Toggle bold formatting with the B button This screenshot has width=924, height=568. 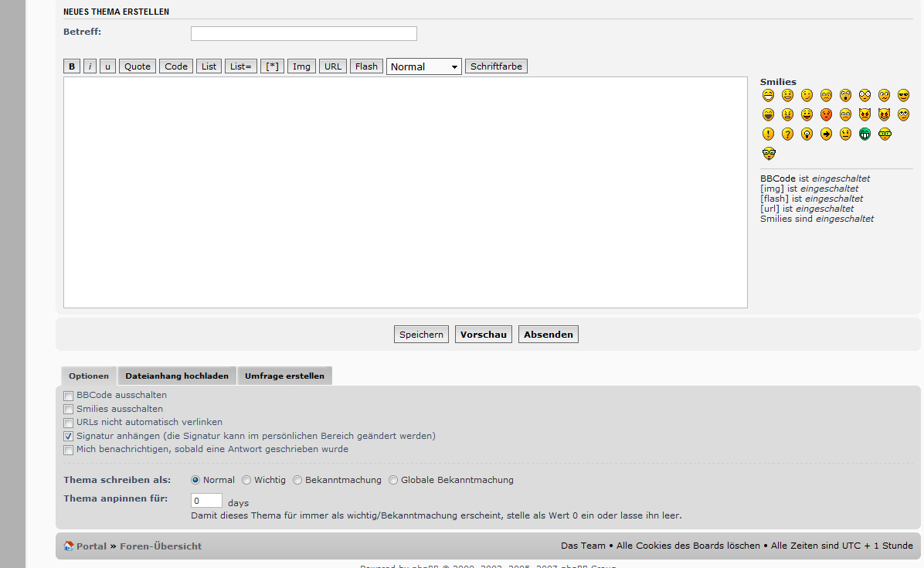[72, 66]
